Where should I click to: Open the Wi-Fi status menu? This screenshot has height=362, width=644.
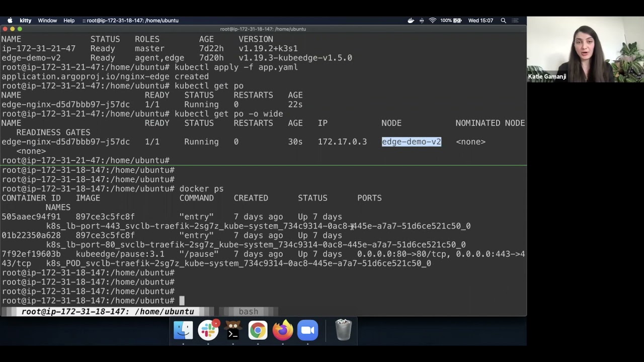pos(432,21)
